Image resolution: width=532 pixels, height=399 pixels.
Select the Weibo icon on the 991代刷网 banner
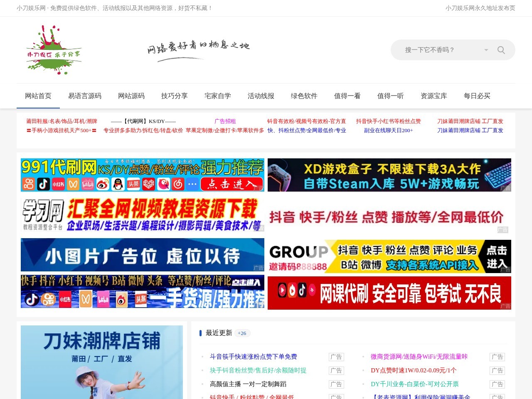click(x=102, y=184)
